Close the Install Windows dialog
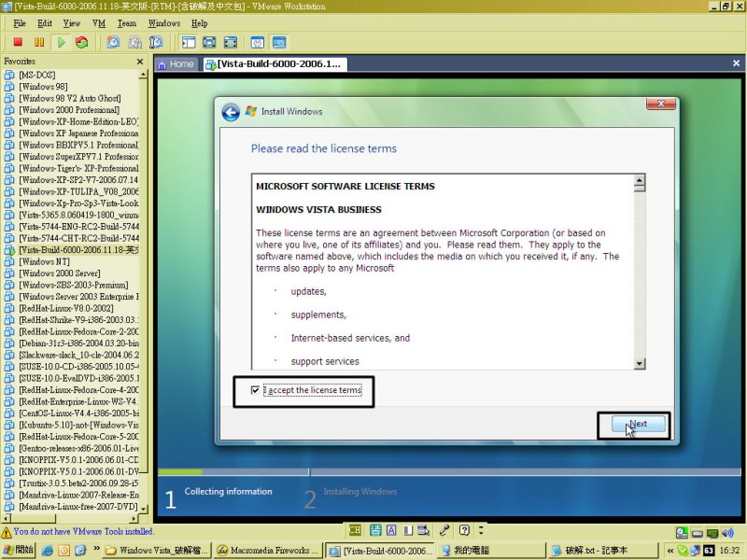This screenshot has height=560, width=747. tap(661, 104)
